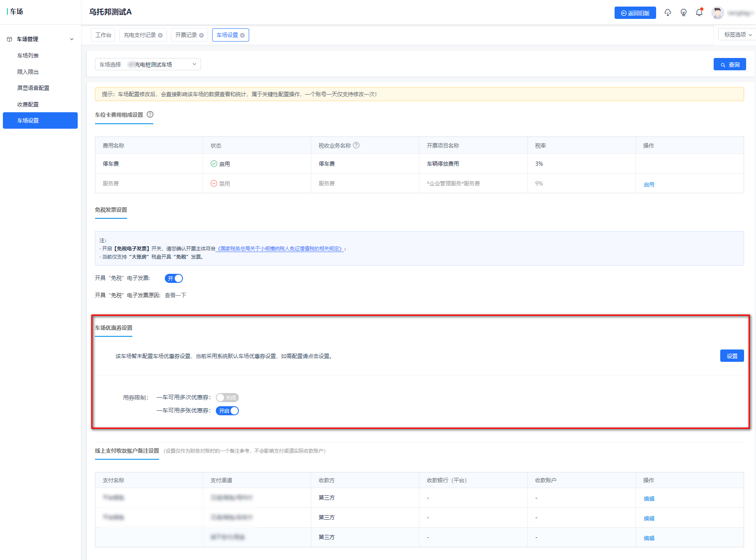The image size is (756, 560).
Task: Close the 开票记录 tab
Action: pyautogui.click(x=201, y=35)
